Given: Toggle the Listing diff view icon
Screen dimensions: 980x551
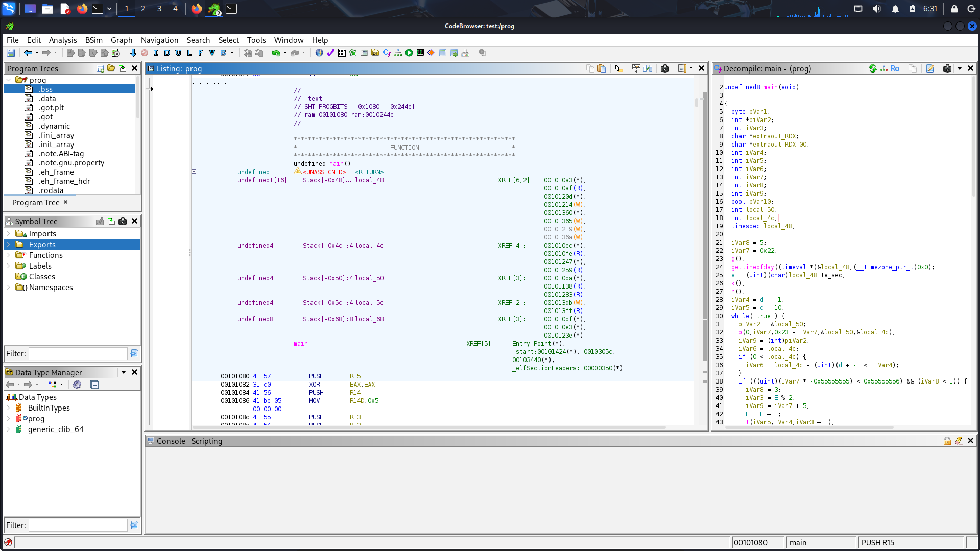Looking at the screenshot, I should coord(648,68).
